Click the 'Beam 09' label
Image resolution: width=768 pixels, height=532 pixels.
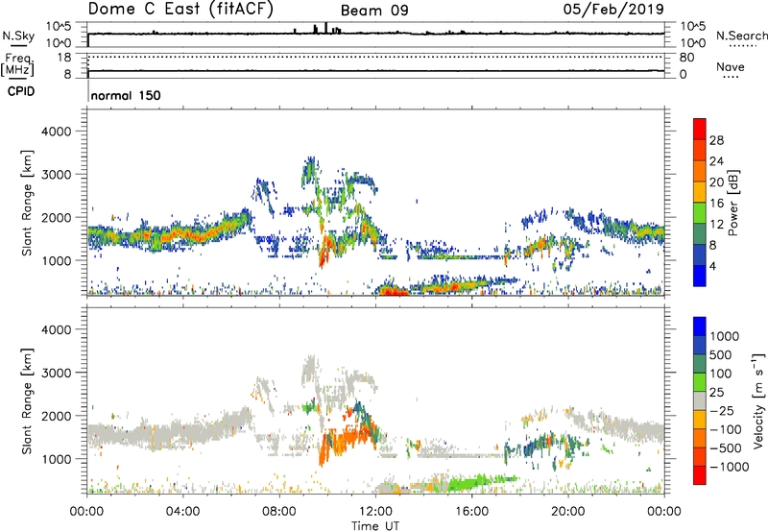point(374,11)
